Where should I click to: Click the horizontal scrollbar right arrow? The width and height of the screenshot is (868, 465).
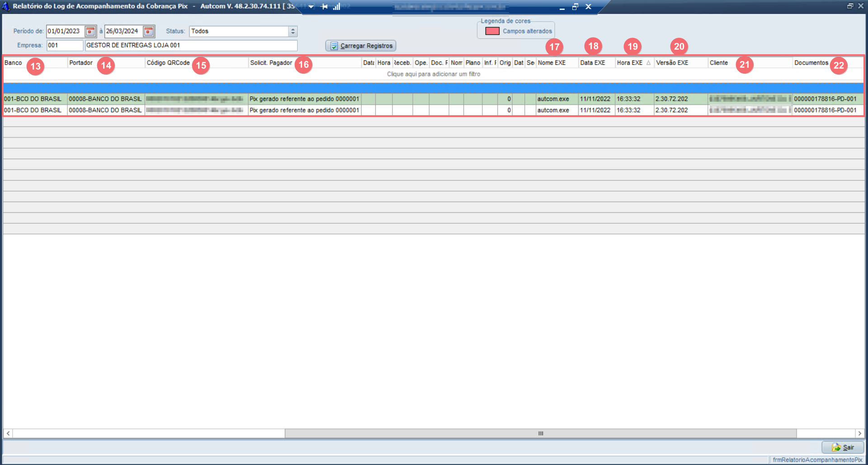859,433
